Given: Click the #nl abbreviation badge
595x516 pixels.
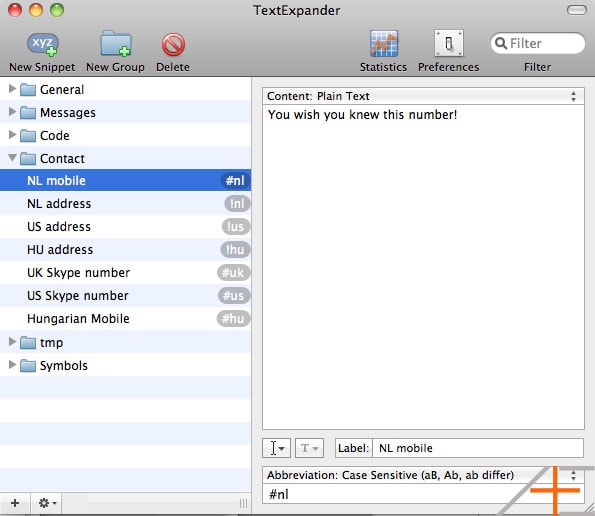Looking at the screenshot, I should 235,181.
